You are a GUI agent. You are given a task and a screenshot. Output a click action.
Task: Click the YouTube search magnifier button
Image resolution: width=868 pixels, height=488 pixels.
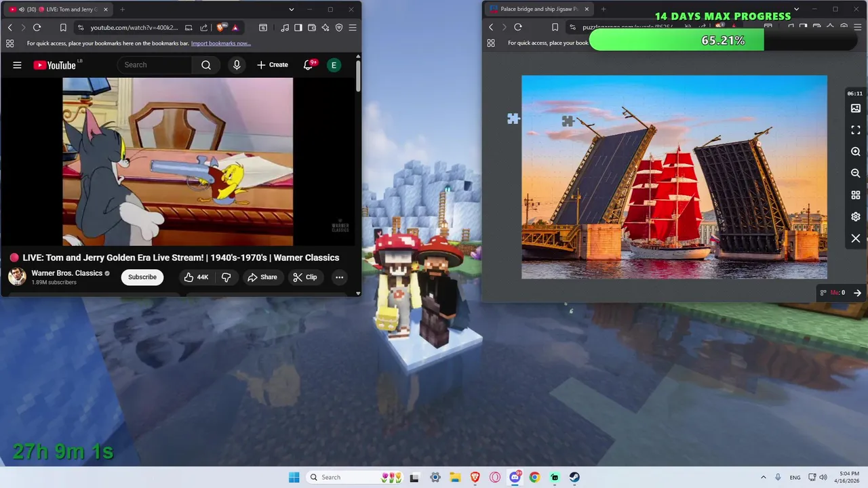[206, 65]
